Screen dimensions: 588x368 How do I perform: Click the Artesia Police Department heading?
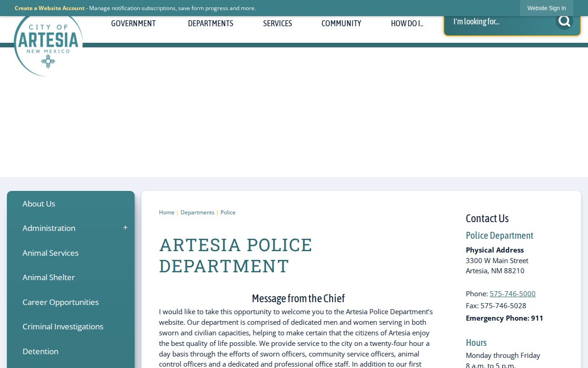click(x=236, y=256)
